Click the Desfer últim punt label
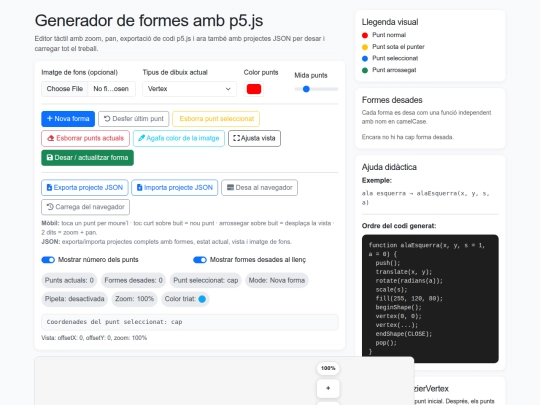This screenshot has width=540, height=405. (x=138, y=118)
